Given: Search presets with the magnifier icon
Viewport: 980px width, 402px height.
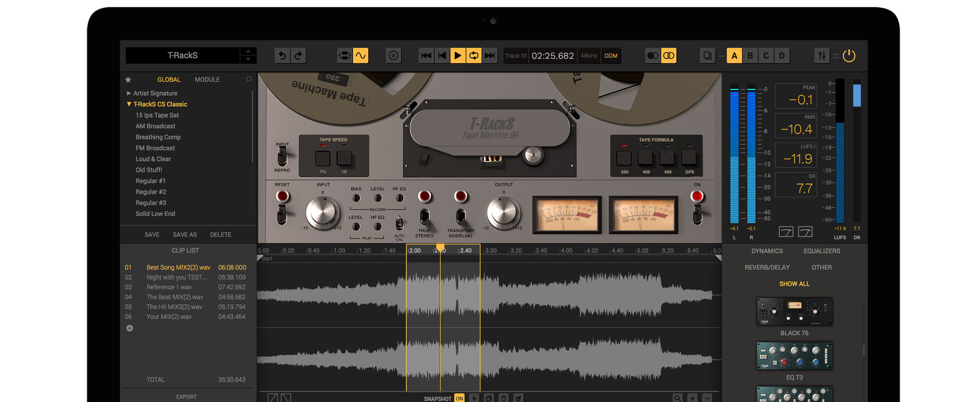Looking at the screenshot, I should pyautogui.click(x=248, y=79).
